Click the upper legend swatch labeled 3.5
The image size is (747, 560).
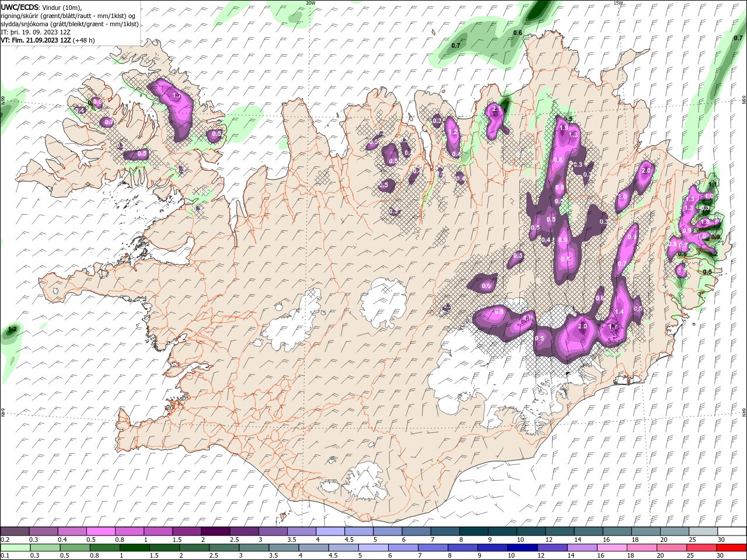[x=301, y=531]
